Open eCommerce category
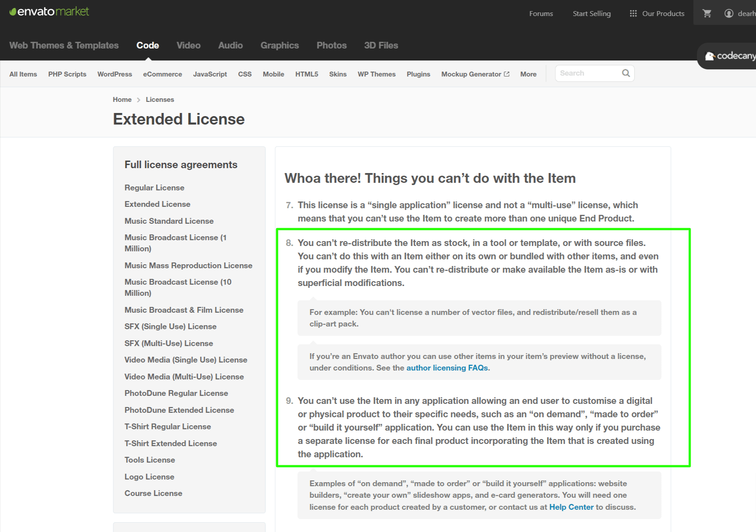The height and width of the screenshot is (532, 756). click(162, 74)
